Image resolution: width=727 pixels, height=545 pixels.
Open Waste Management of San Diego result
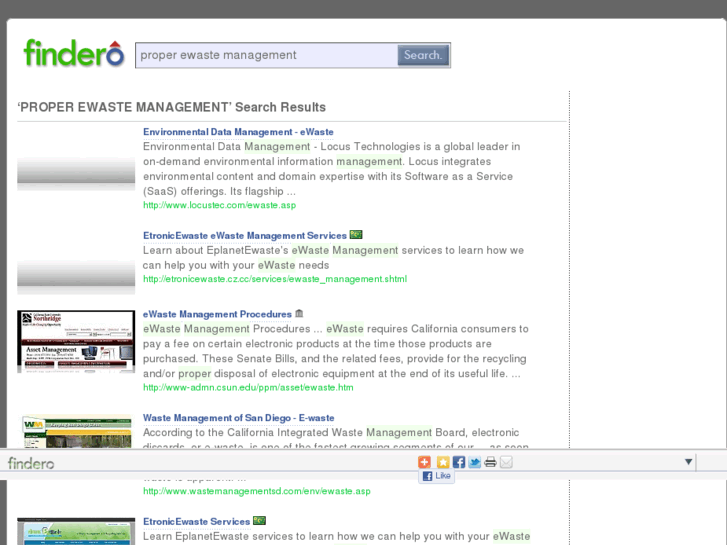click(x=238, y=418)
